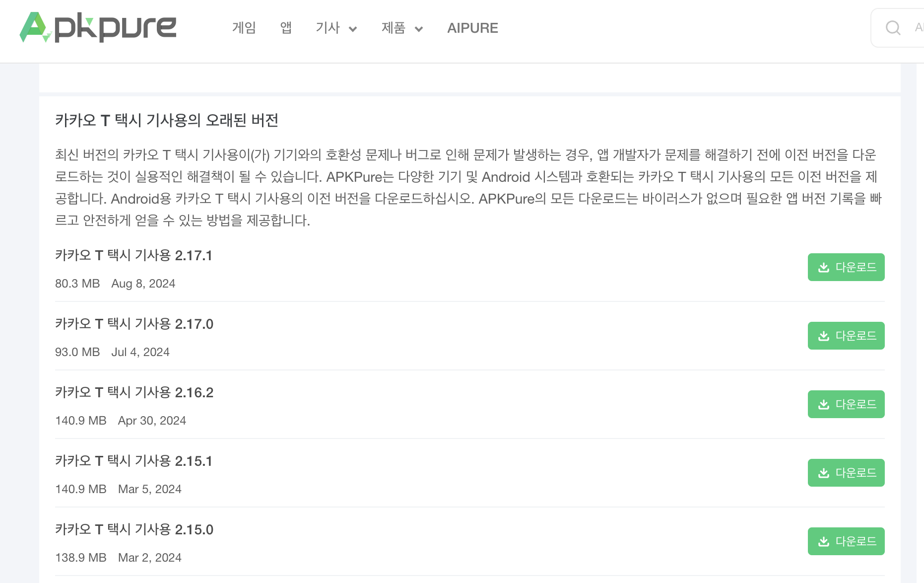924x583 pixels.
Task: Click the APKPure logo icon
Action: 32,27
